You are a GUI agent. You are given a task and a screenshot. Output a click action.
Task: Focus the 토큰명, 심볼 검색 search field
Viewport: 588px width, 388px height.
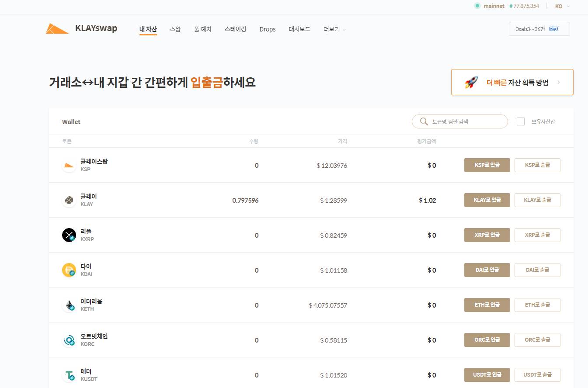pos(460,121)
